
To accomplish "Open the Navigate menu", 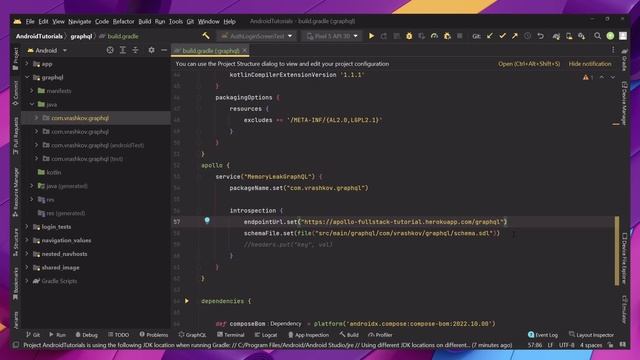I will 80,21.
